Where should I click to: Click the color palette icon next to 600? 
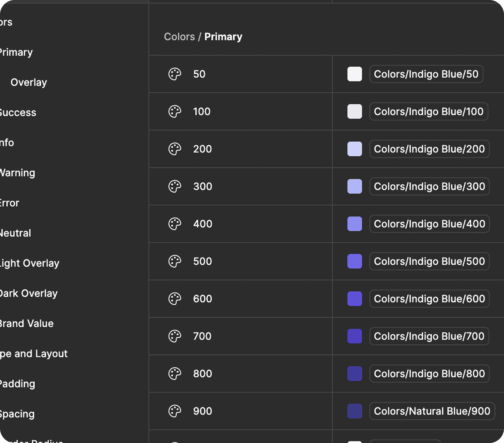click(175, 299)
